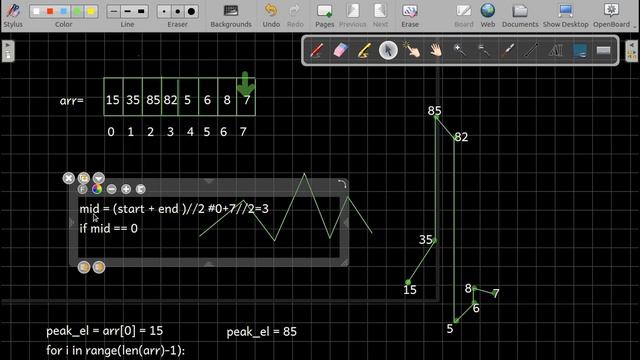This screenshot has width=640, height=360.
Task: Choose the large eraser size
Action: 191,11
